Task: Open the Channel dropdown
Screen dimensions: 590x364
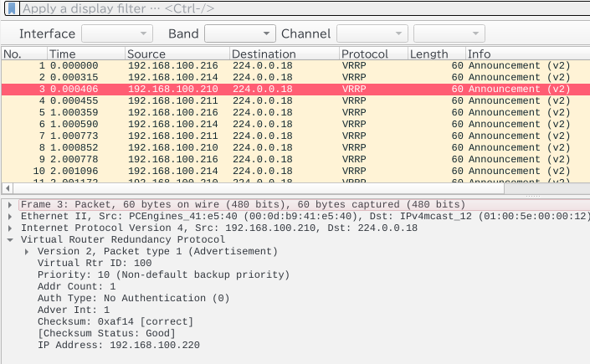Action: coord(372,33)
